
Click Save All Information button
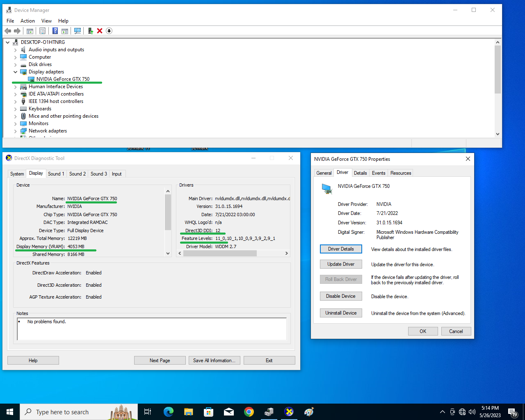pos(214,361)
